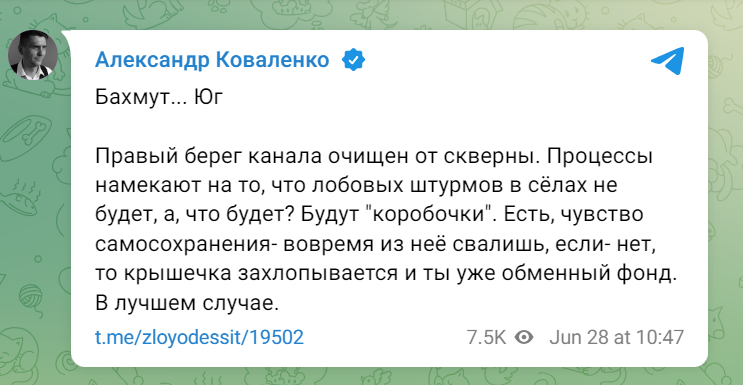Image resolution: width=743 pixels, height=385 pixels.
Task: Click the 7.5K view count
Action: tap(486, 338)
